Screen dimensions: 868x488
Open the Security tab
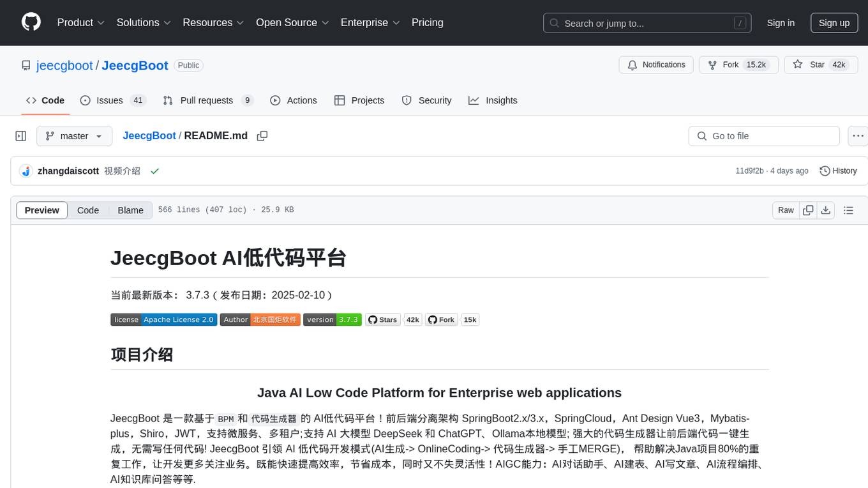pos(426,100)
